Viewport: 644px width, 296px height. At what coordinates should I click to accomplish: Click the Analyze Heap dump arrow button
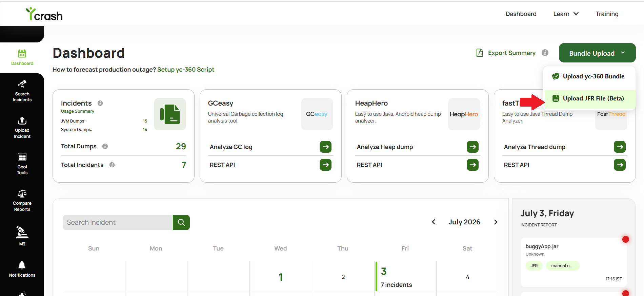472,147
